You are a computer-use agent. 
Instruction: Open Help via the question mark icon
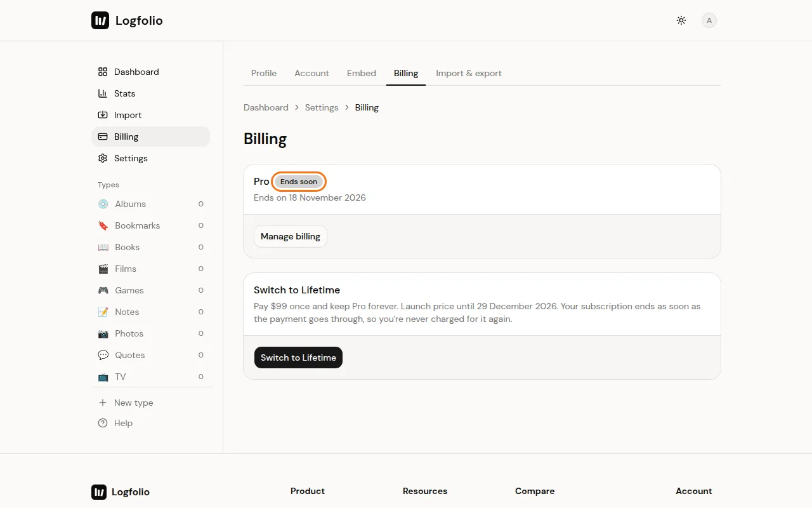tap(103, 423)
